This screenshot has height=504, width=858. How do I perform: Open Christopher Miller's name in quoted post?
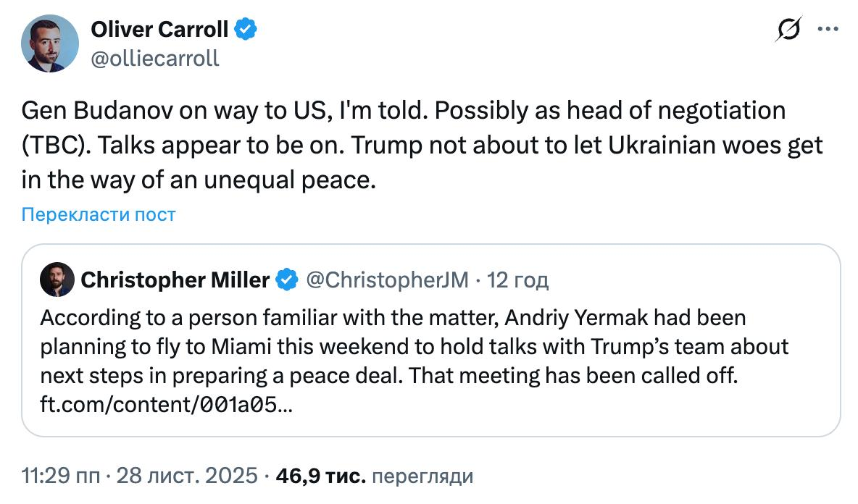tap(175, 280)
